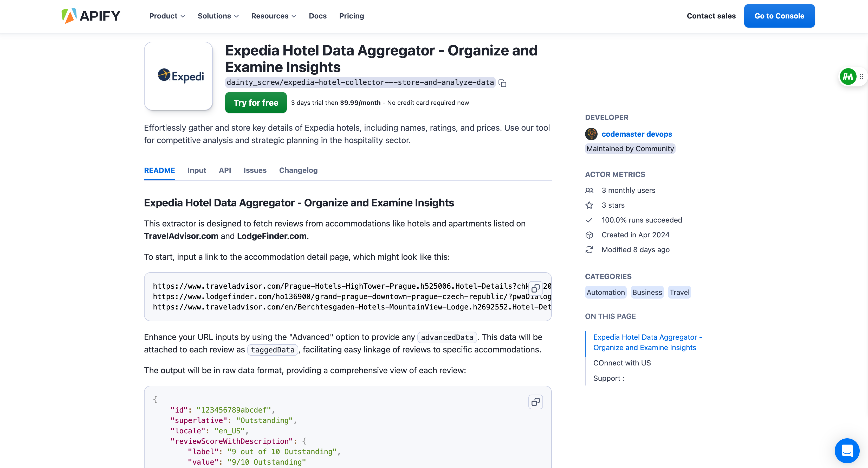The height and width of the screenshot is (468, 868).
Task: Click the monthly users icon
Action: click(x=589, y=191)
